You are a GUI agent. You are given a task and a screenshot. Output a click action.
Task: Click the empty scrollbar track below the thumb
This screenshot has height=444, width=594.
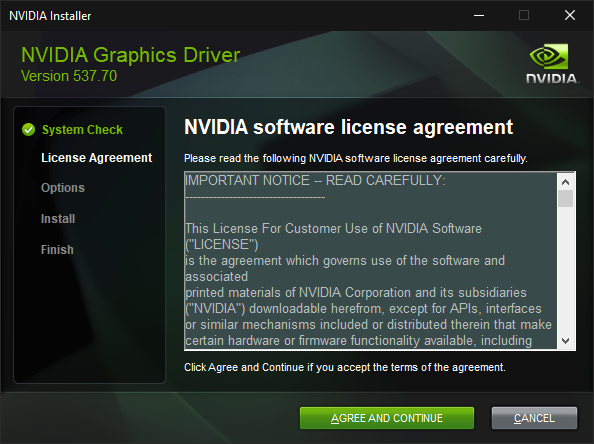[565, 270]
